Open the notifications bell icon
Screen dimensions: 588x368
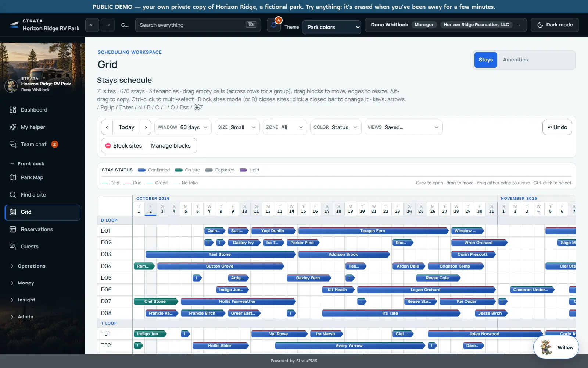coord(274,25)
